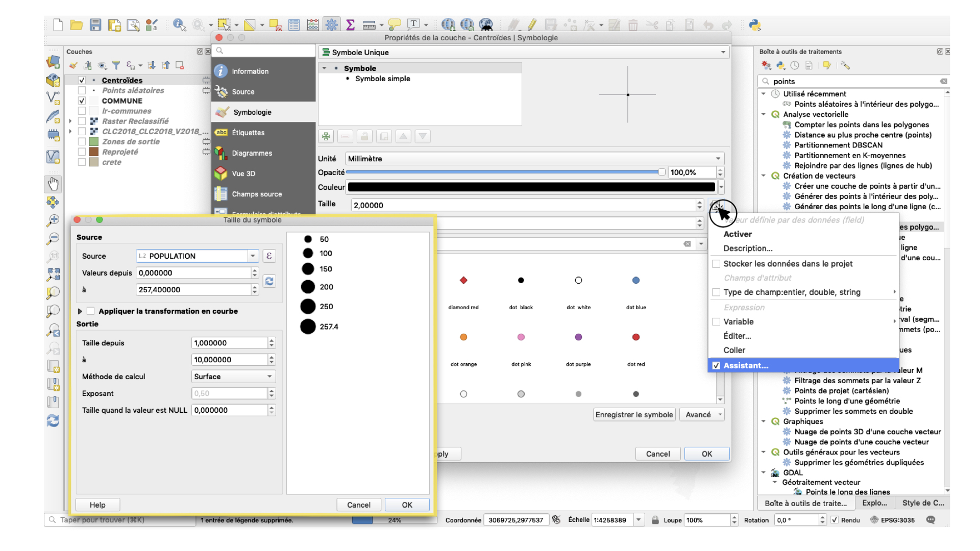Enable Appliquer la transformation en courbe checkbox
The height and width of the screenshot is (551, 980).
click(91, 311)
